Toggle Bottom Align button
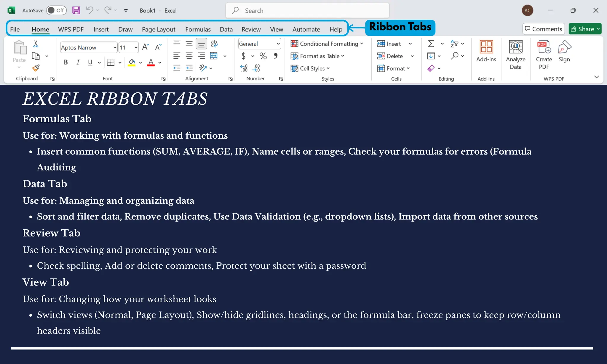The height and width of the screenshot is (364, 607). tap(202, 44)
